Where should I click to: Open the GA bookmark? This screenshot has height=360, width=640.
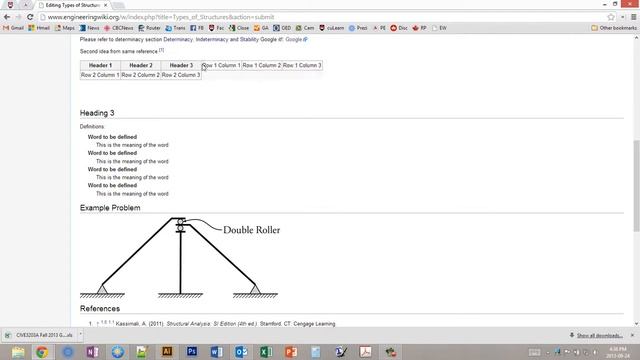click(x=261, y=28)
